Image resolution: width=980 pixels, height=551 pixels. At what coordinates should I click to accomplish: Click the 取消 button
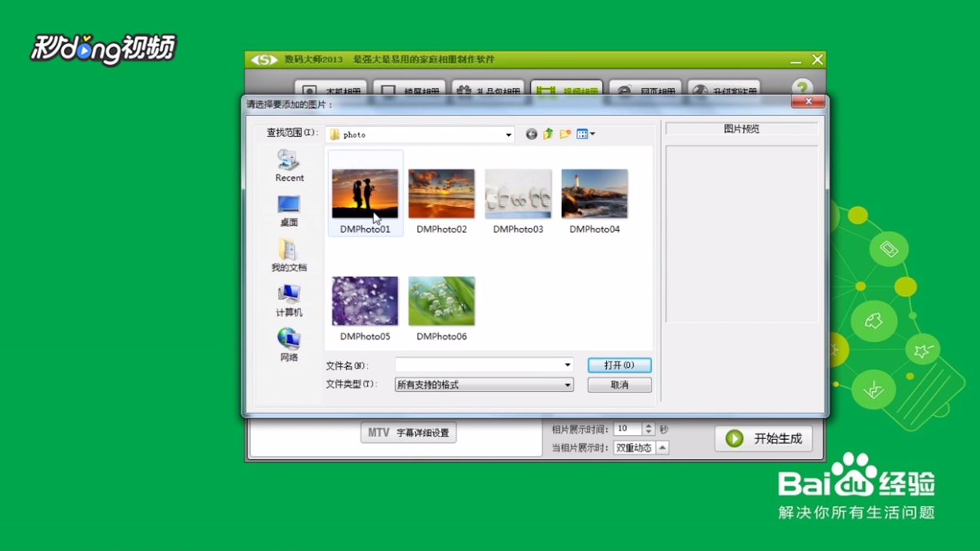tap(619, 385)
